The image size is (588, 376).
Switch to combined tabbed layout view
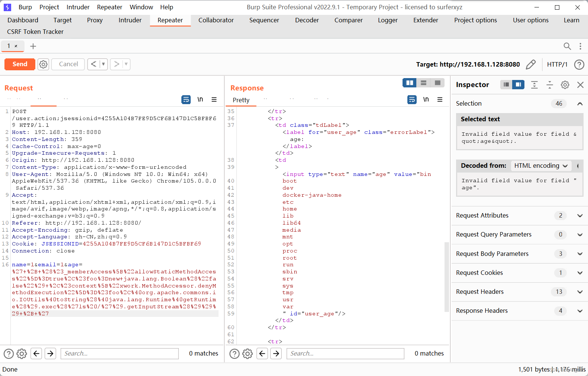437,83
